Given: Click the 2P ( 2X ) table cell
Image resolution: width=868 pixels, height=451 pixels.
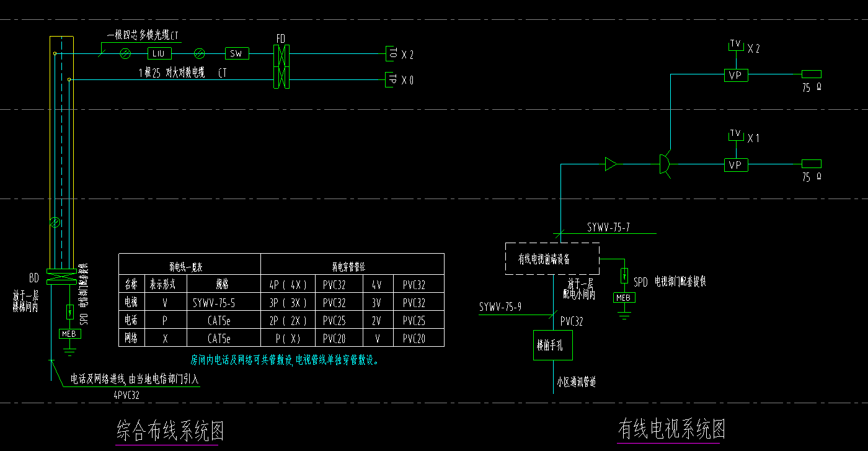Looking at the screenshot, I should pos(288,321).
